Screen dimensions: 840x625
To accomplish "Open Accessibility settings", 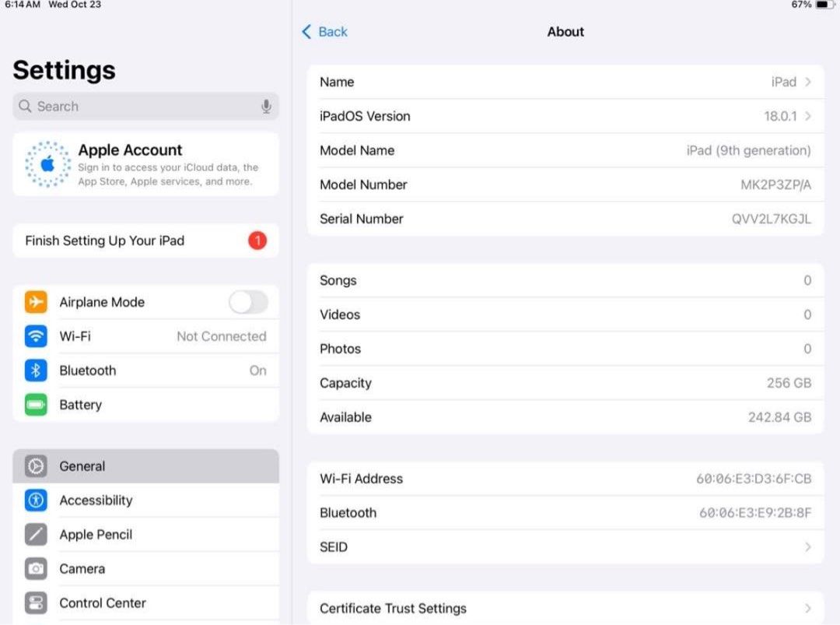I will (x=145, y=500).
